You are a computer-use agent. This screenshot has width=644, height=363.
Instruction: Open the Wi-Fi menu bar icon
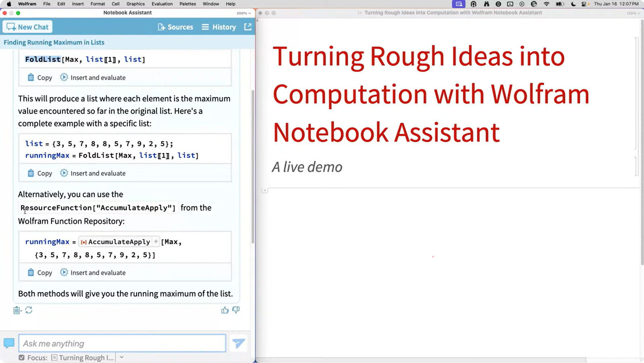tap(546, 4)
